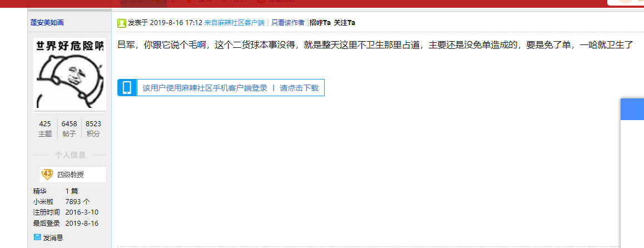View the user's 8523 积分 points
The width and height of the screenshot is (644, 248).
(93, 128)
